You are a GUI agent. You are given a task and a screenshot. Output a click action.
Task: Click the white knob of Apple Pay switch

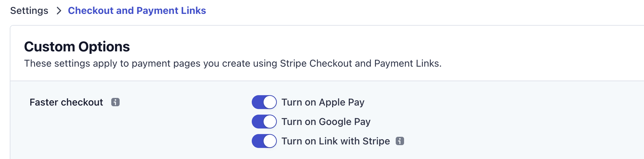270,102
